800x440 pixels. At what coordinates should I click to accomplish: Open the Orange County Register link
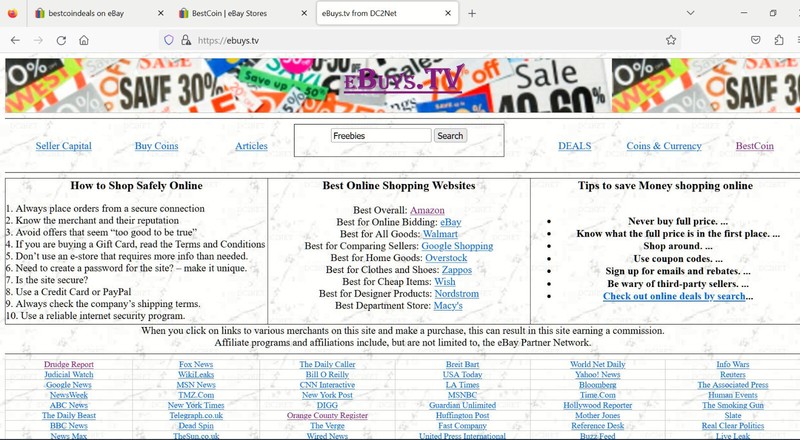click(327, 415)
